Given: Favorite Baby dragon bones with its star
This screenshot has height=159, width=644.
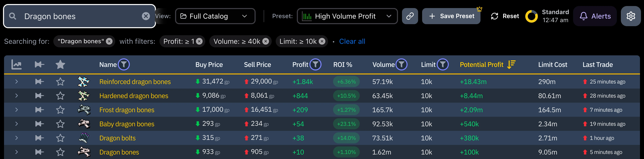Looking at the screenshot, I should [x=60, y=124].
